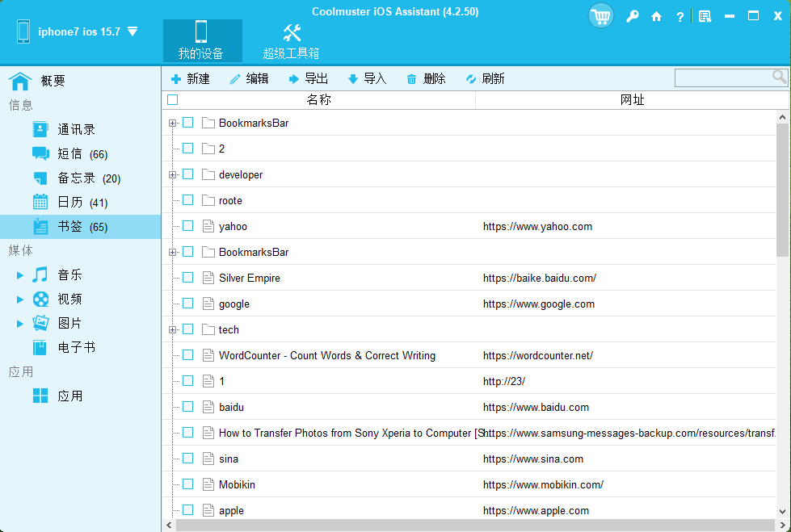Click the folder icon next to 2
Screen dimensions: 791x532
point(208,149)
